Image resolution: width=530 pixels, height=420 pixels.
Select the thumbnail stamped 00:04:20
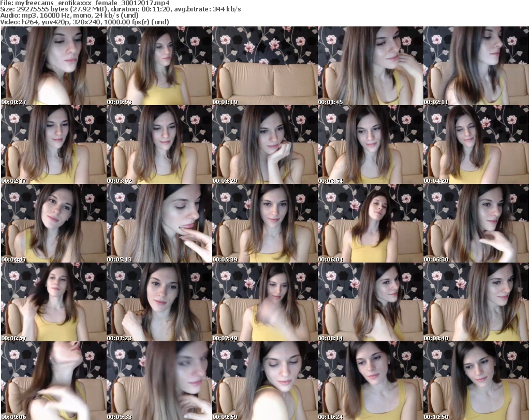point(476,144)
